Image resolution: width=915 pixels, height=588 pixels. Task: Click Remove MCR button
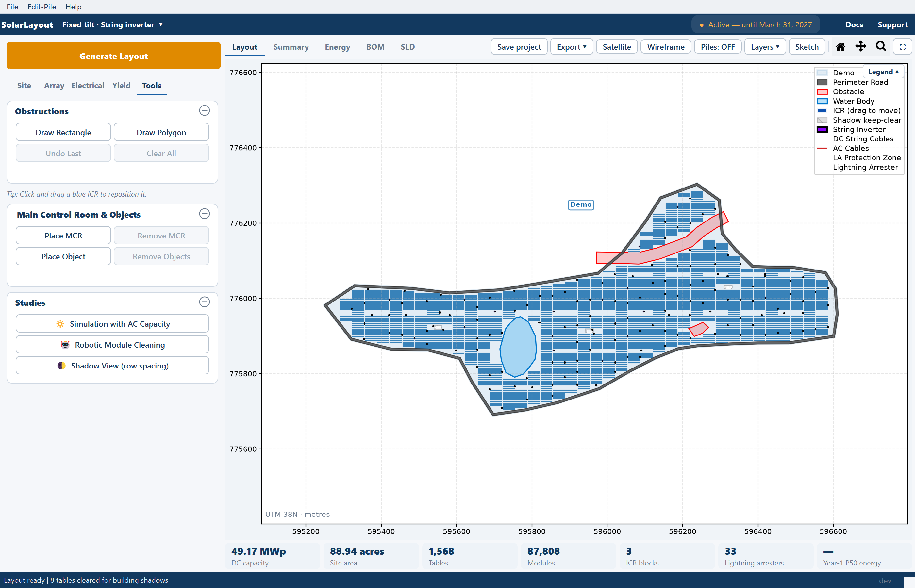pyautogui.click(x=161, y=236)
